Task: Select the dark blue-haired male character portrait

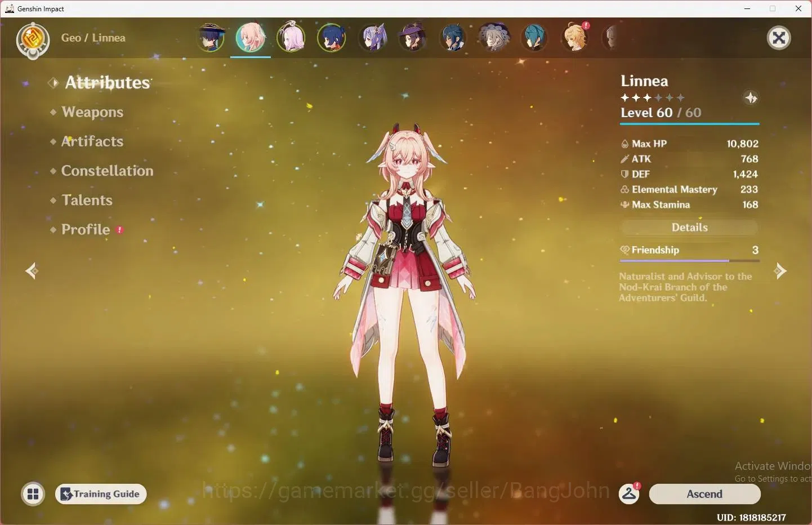Action: click(453, 38)
